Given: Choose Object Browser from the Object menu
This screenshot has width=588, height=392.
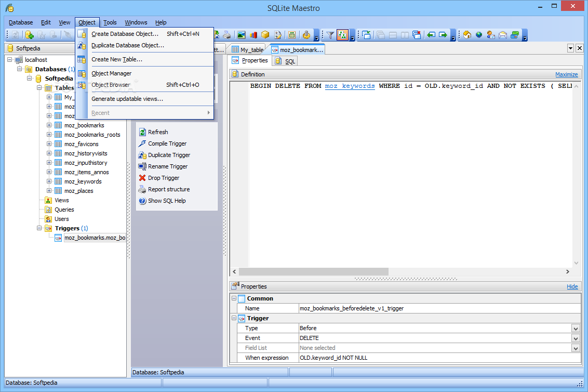Looking at the screenshot, I should [145, 85].
